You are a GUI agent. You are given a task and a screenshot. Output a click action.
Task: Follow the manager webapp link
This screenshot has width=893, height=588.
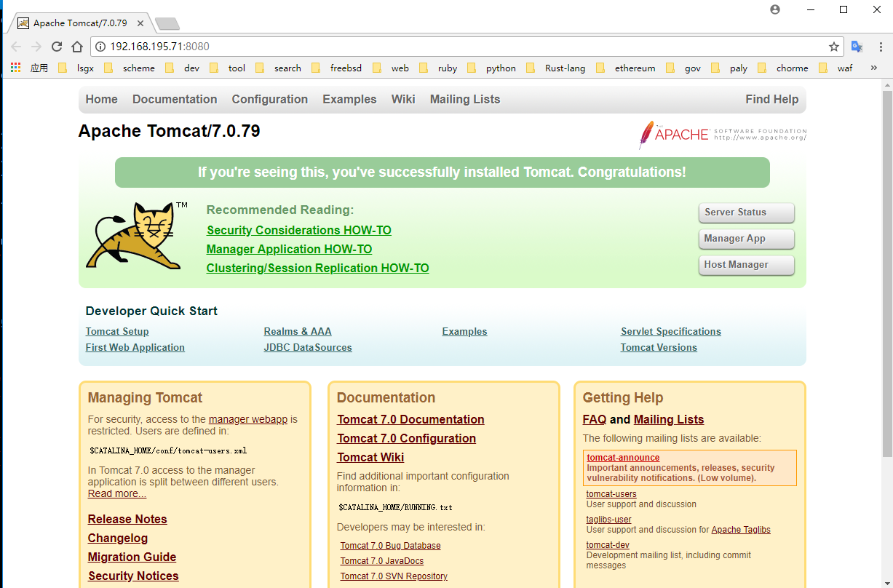click(248, 420)
